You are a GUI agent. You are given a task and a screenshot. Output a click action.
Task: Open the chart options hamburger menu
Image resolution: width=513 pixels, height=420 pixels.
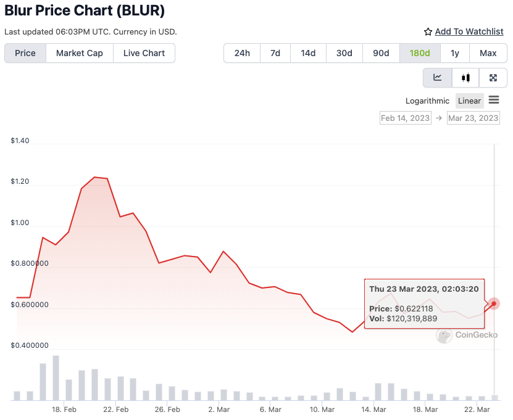(493, 101)
